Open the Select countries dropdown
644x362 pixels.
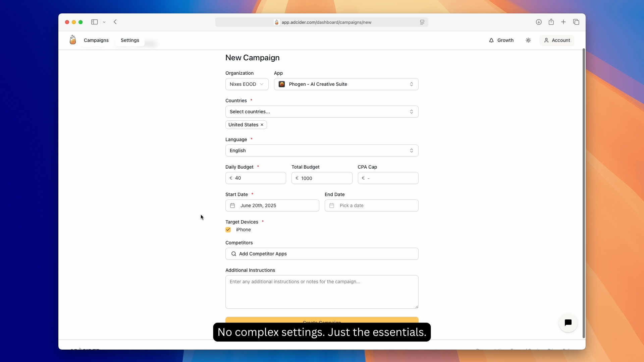tap(322, 112)
